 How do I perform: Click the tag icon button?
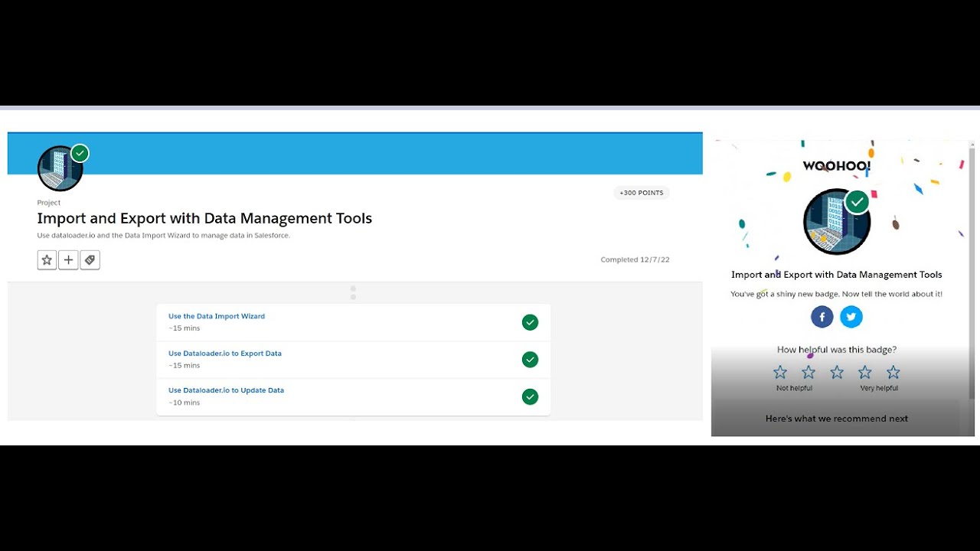point(90,260)
